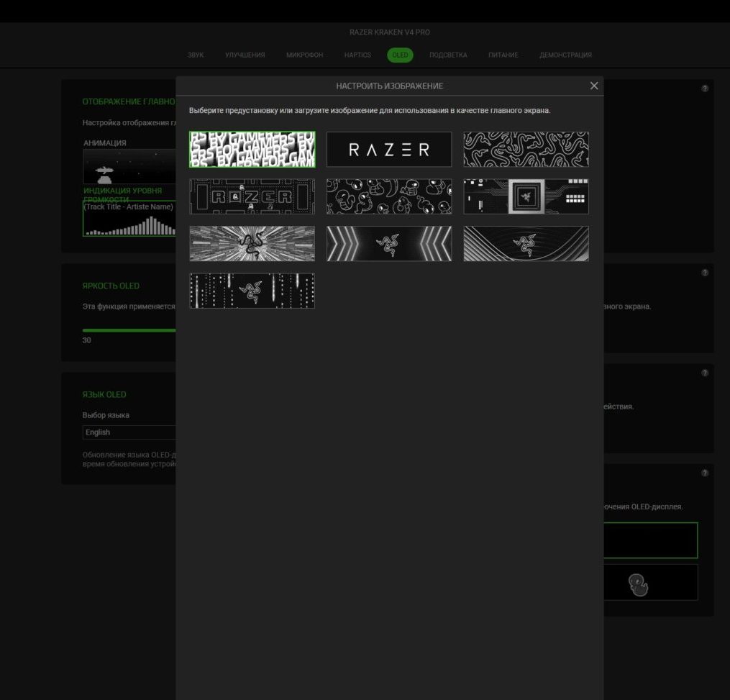Viewport: 730px width, 700px height.
Task: Select the curved wave lines preset
Action: point(526,244)
